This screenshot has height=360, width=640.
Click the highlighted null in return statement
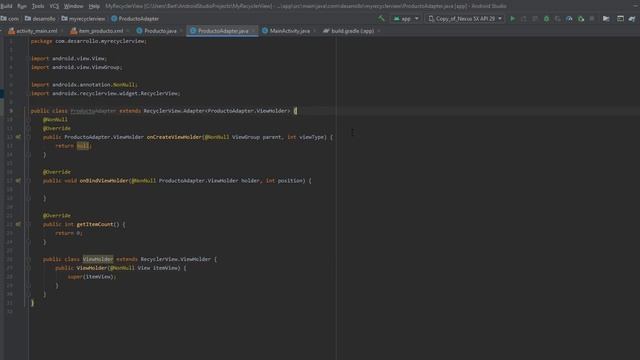[x=83, y=146]
